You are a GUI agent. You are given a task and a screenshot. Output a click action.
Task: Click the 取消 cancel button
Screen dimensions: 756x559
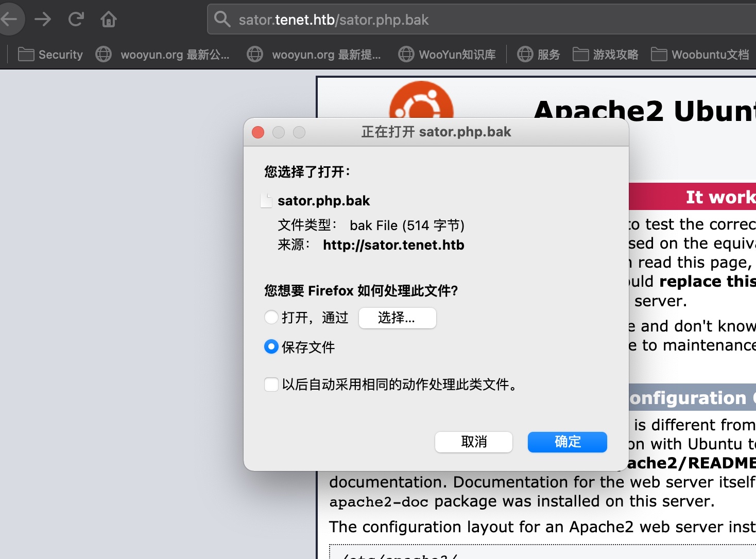point(474,442)
